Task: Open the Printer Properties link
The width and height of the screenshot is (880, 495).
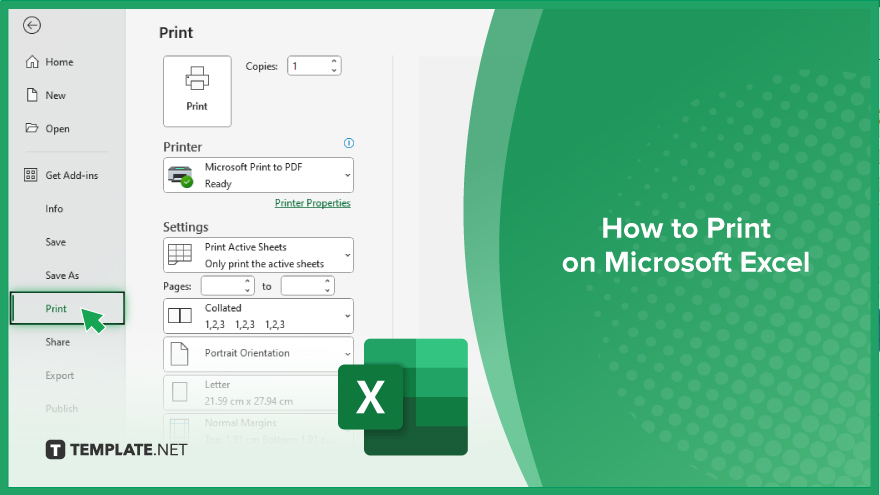Action: 313,203
